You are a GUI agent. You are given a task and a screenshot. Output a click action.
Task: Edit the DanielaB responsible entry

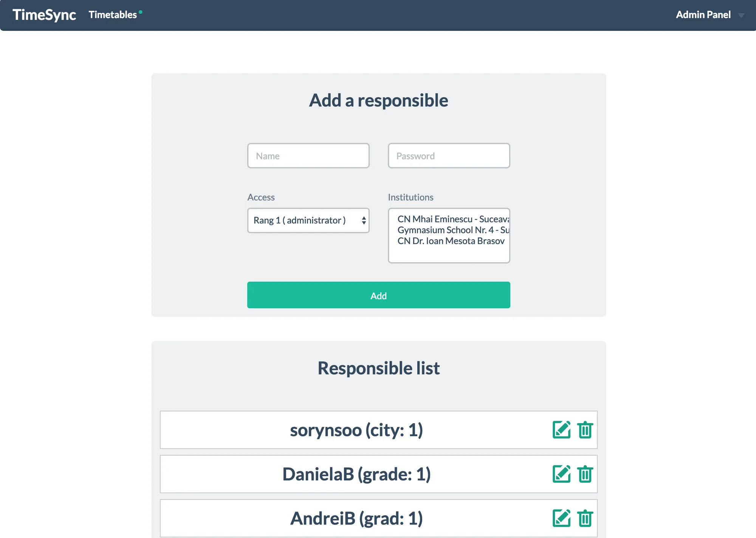click(561, 474)
